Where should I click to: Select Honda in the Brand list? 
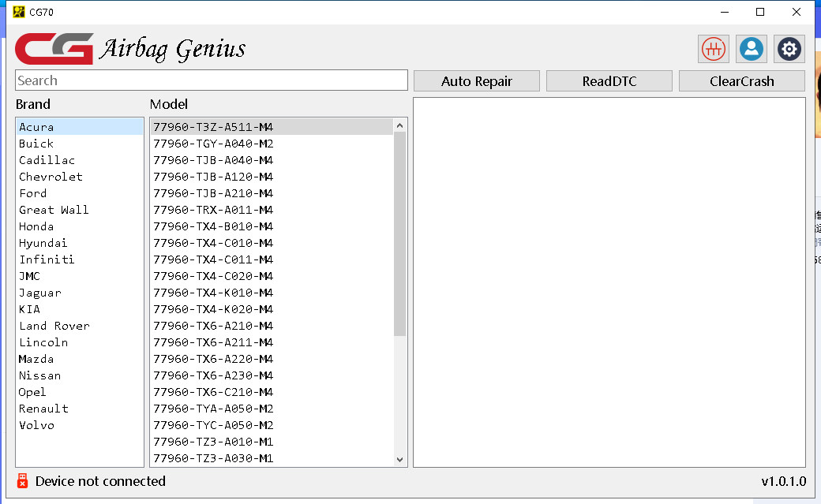(36, 226)
